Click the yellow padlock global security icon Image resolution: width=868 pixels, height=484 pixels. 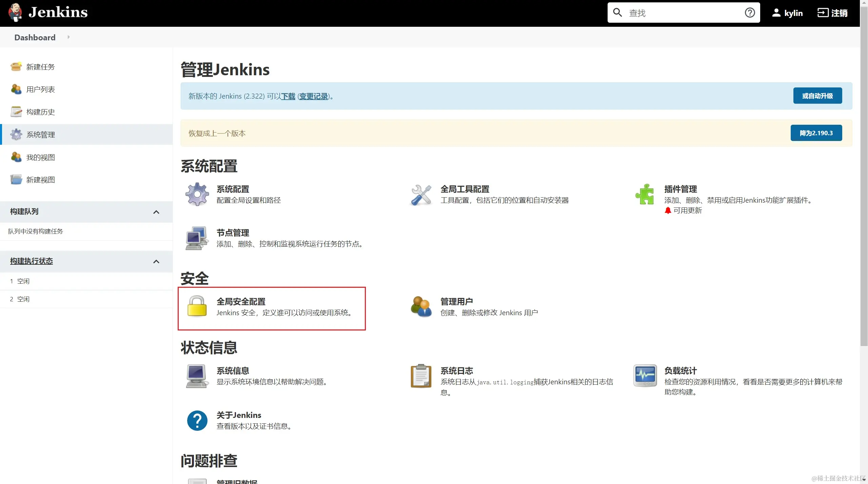click(x=197, y=306)
